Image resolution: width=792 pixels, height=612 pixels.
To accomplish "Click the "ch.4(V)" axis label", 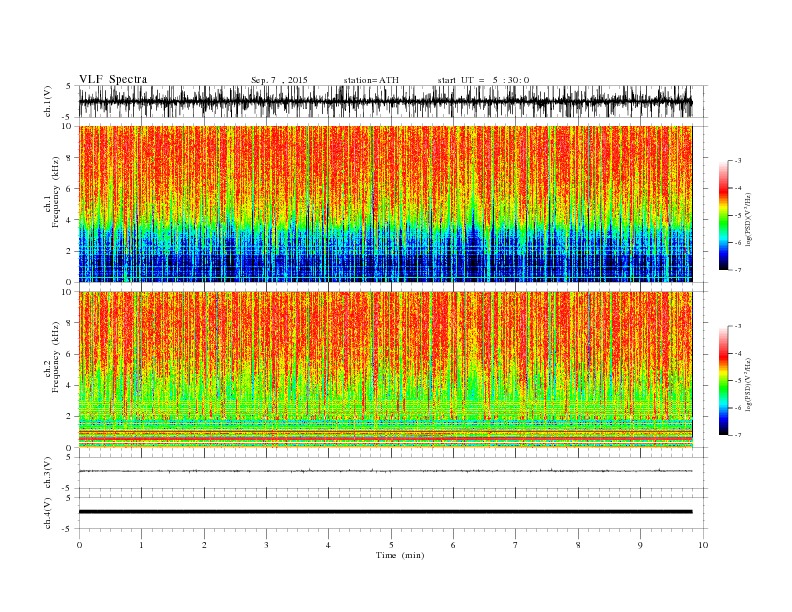I will [x=48, y=513].
